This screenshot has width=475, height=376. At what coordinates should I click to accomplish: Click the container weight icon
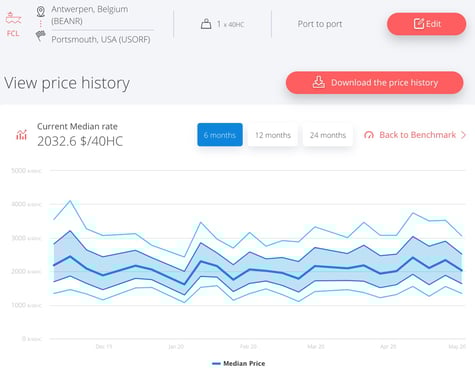(206, 24)
